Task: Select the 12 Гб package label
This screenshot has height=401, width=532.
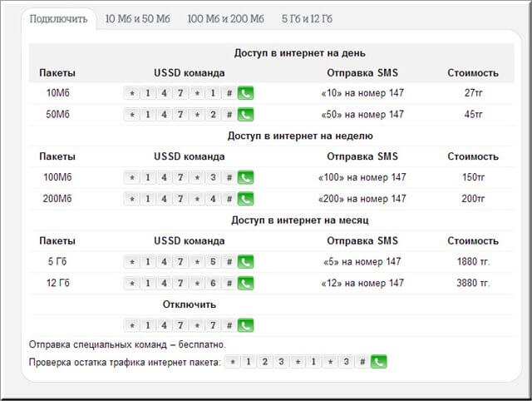Action: (58, 283)
